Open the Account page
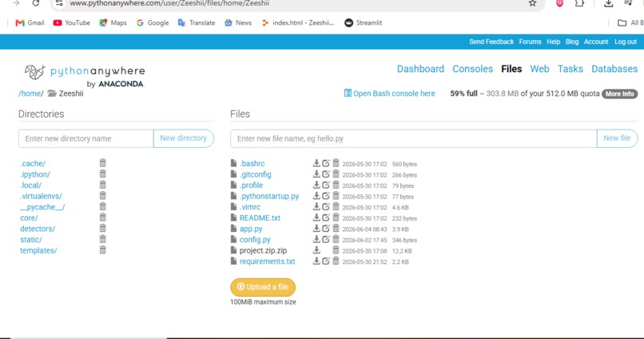Viewport: 644px width, 339px height. pyautogui.click(x=596, y=42)
